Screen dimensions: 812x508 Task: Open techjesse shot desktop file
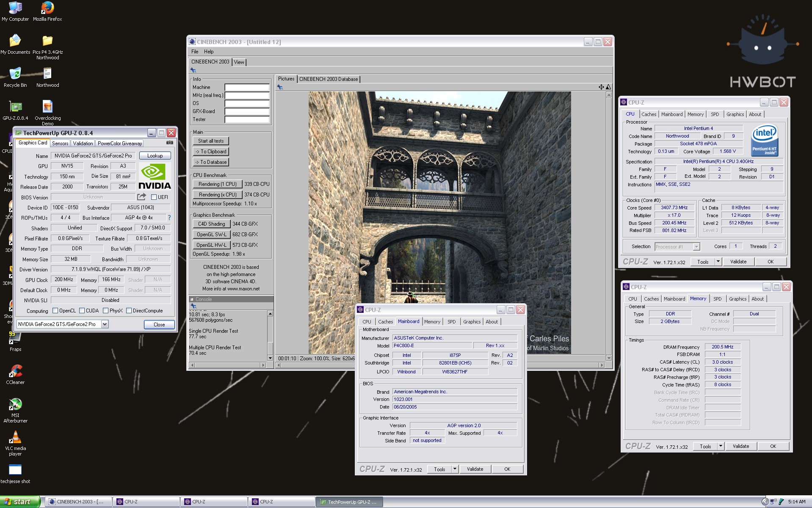point(15,474)
